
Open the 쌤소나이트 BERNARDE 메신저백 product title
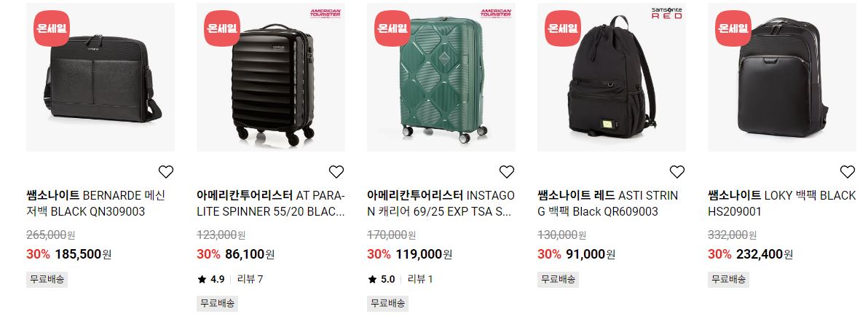[96, 203]
